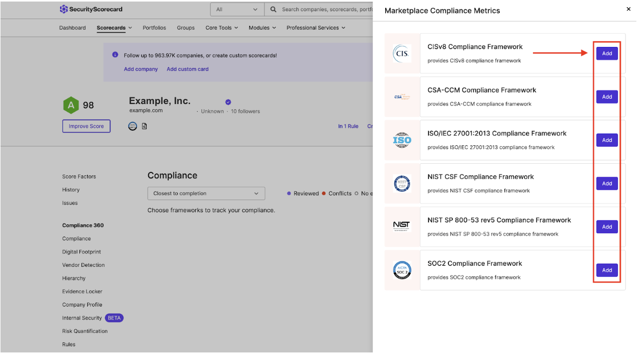Expand the Core Tools menu
644x355 pixels.
coord(222,28)
